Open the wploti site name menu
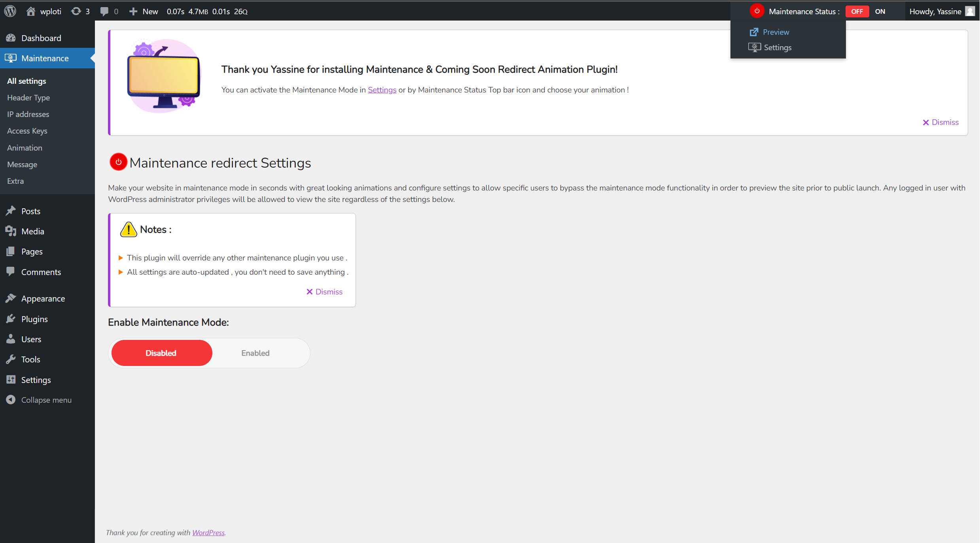This screenshot has width=980, height=543. pyautogui.click(x=51, y=11)
